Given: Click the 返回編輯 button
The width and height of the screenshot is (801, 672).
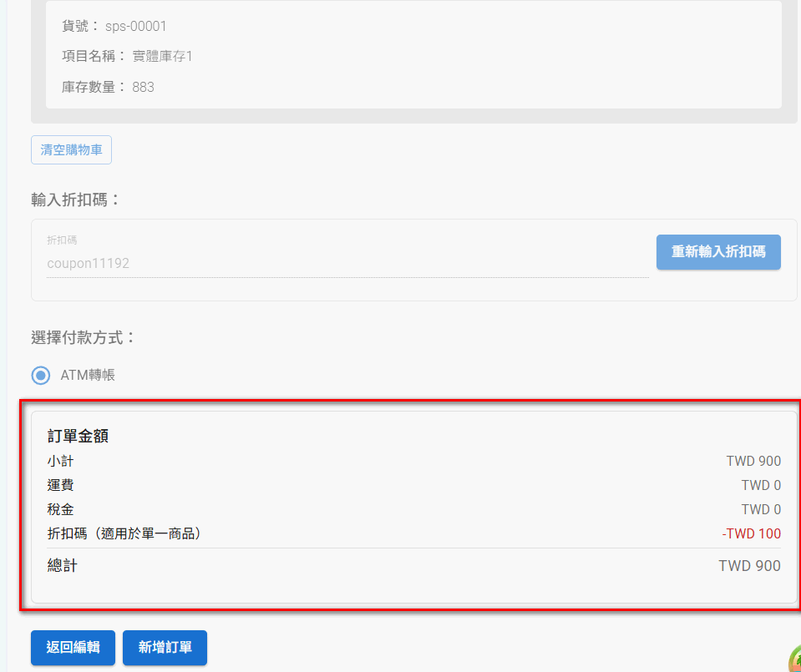Looking at the screenshot, I should pos(73,648).
